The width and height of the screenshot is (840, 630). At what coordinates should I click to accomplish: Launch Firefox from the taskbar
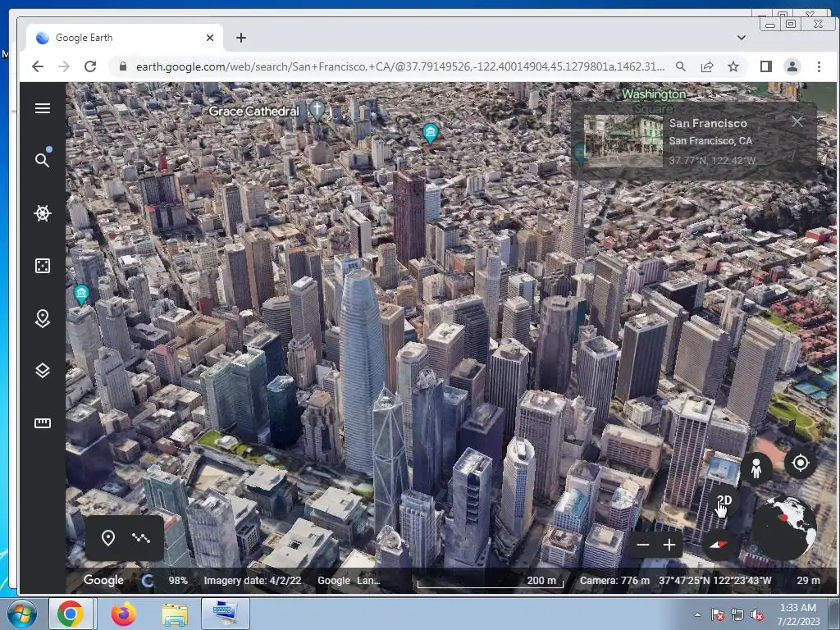pos(124,614)
